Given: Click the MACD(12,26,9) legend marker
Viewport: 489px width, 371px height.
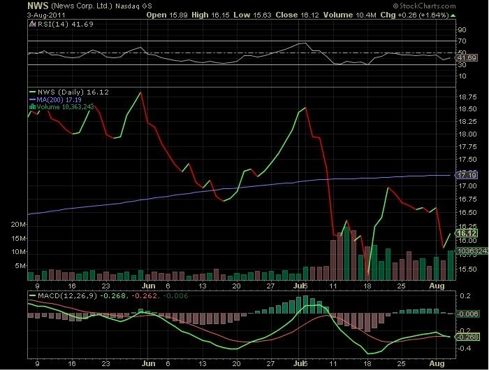Looking at the screenshot, I should (x=32, y=296).
